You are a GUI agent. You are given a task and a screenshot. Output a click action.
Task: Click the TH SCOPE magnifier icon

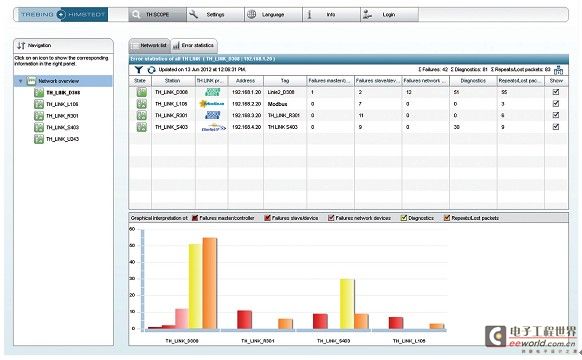(x=136, y=14)
